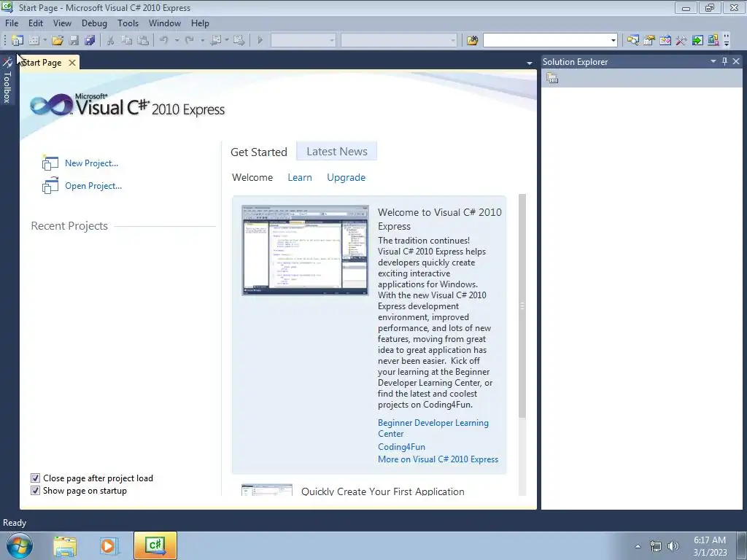Click Properties icon in Solution Explorer panel
The width and height of the screenshot is (747, 560).
552,78
